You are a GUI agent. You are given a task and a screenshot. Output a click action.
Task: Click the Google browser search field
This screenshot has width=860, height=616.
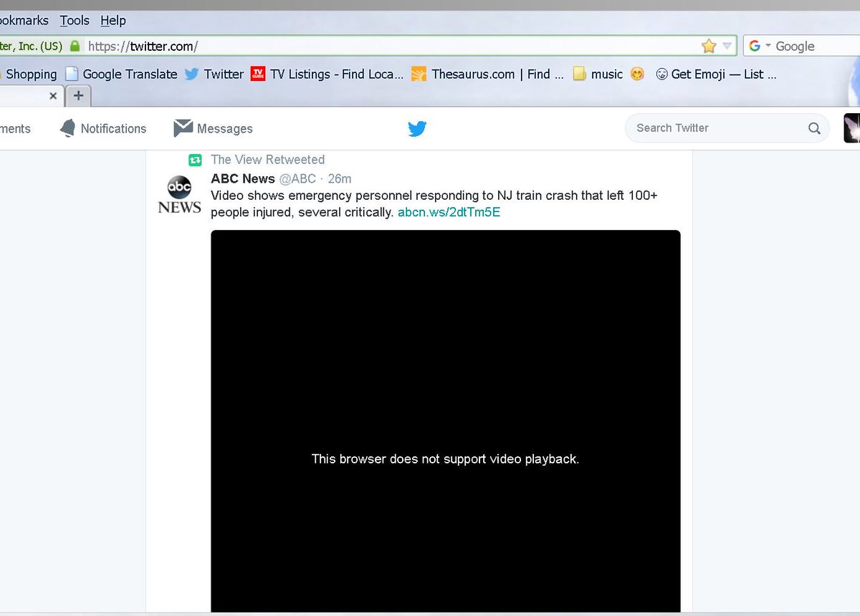817,47
